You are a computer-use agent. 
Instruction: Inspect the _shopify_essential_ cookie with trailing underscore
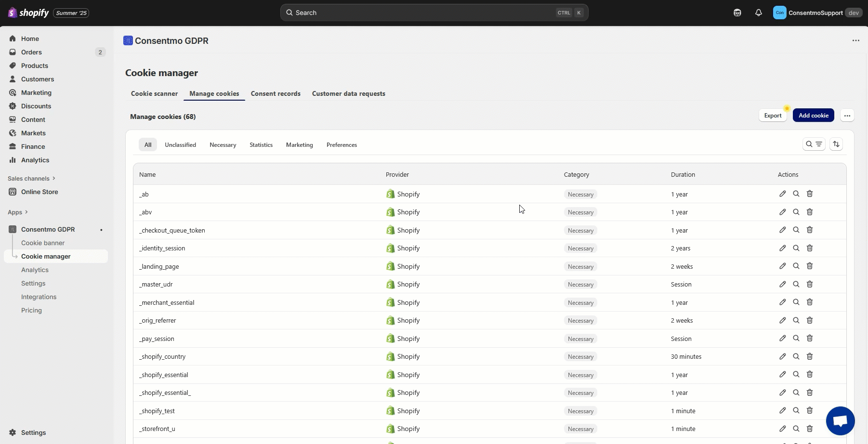pos(796,392)
